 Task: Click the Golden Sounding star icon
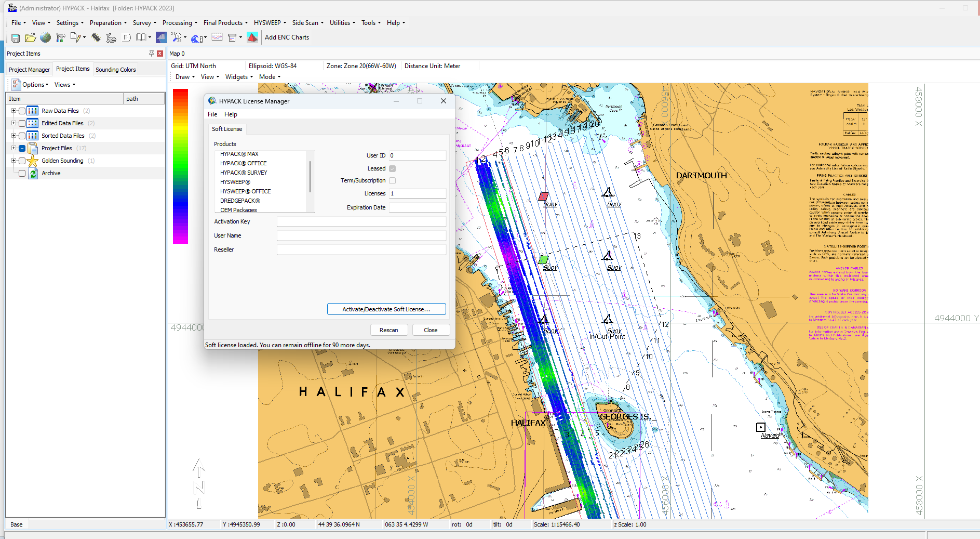33,161
